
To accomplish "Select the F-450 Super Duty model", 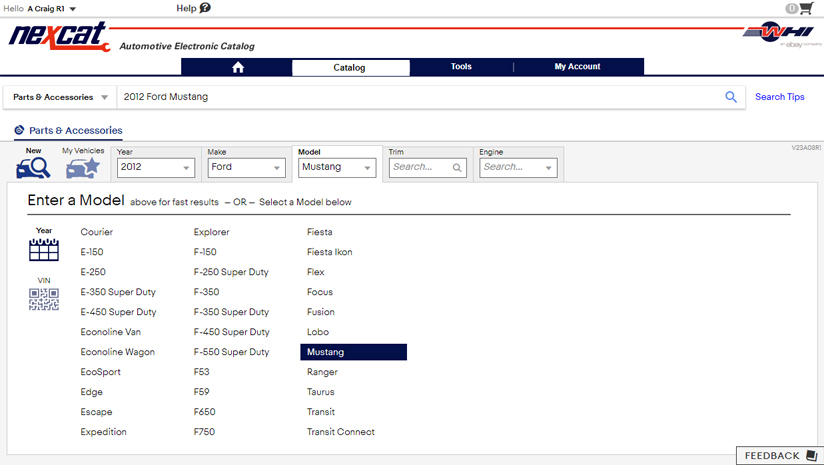I will point(232,332).
